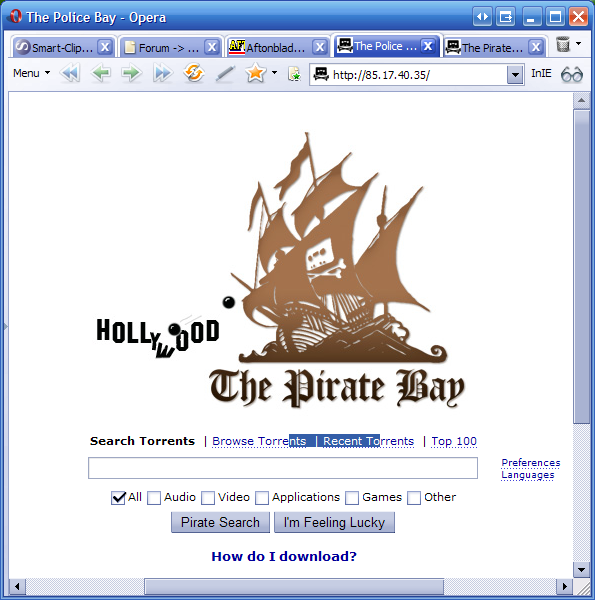Image resolution: width=595 pixels, height=600 pixels.
Task: Close the Smart-Clip tab
Action: point(104,47)
